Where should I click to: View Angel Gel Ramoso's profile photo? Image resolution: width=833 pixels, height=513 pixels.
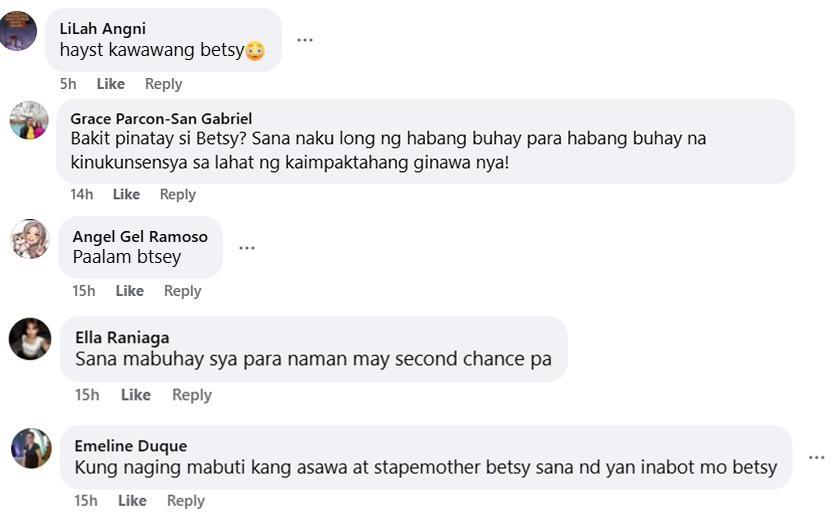coord(30,239)
